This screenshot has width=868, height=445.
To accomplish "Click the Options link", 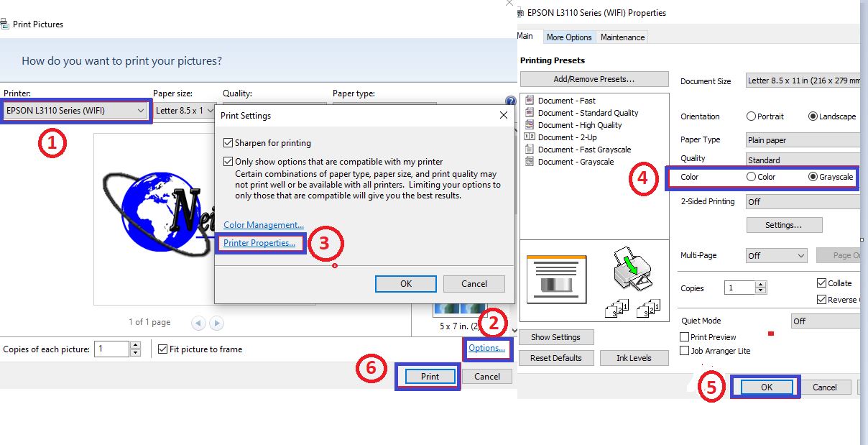I will click(x=486, y=348).
